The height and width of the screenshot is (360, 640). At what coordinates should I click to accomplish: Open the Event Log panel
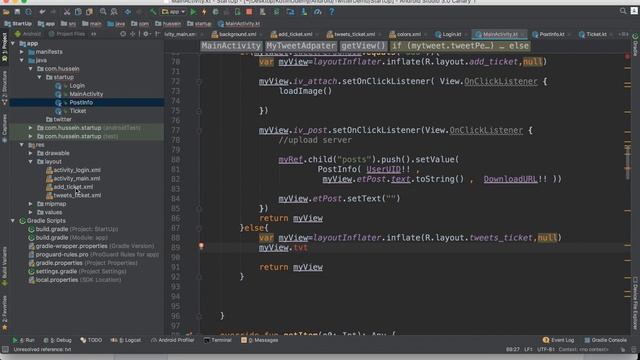click(559, 340)
